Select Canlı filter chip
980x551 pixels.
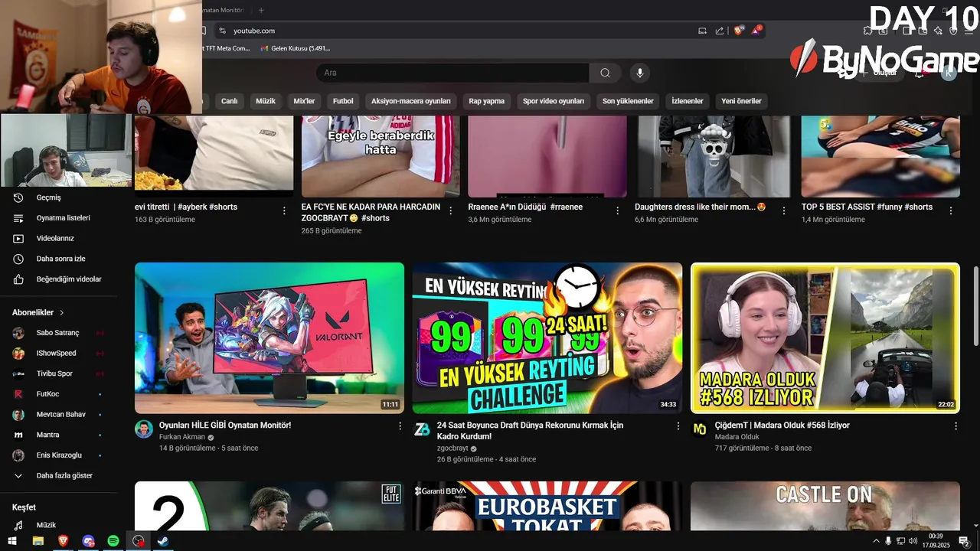coord(230,101)
